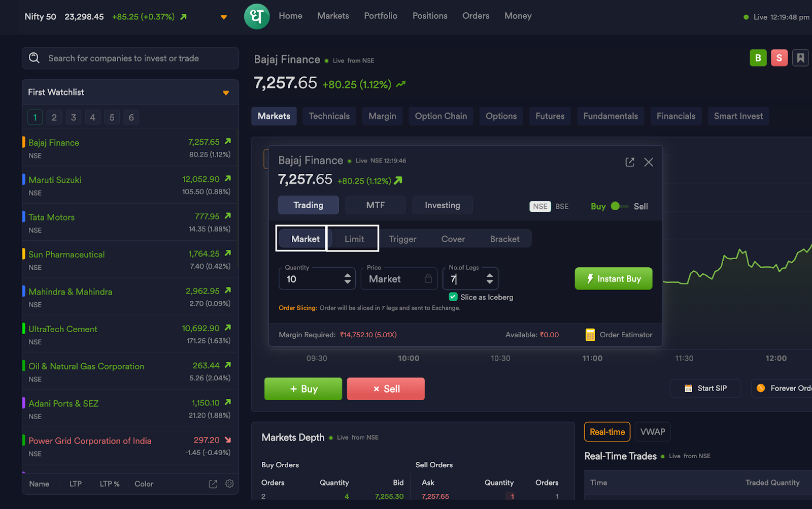Click the green + Buy button

coord(303,389)
